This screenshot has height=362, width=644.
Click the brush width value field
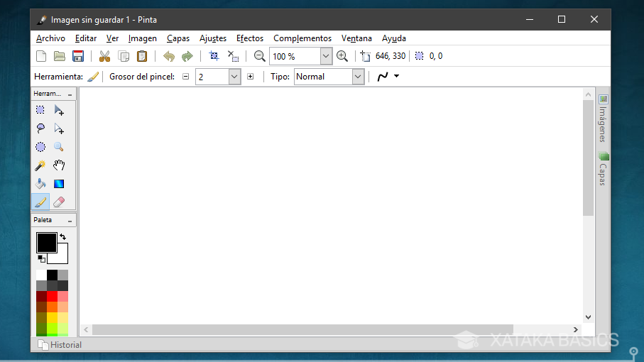pos(212,77)
